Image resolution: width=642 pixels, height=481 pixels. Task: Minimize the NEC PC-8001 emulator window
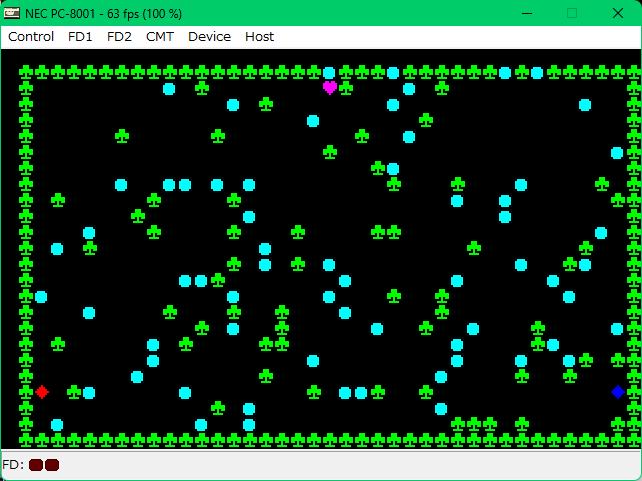tap(525, 13)
